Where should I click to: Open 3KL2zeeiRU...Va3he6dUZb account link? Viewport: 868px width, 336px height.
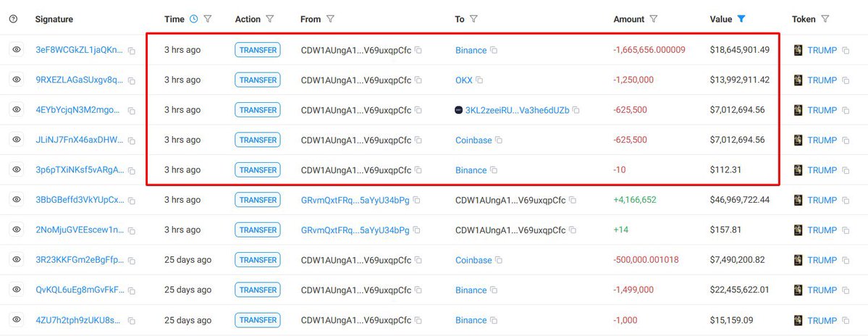517,110
